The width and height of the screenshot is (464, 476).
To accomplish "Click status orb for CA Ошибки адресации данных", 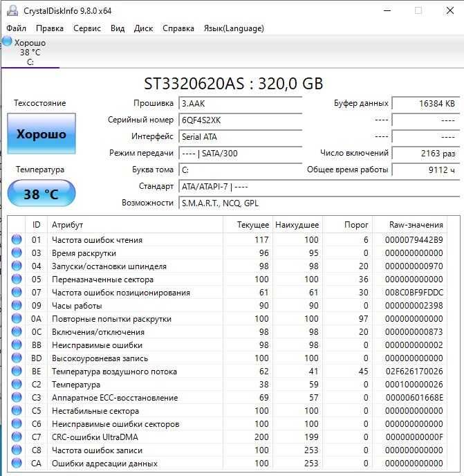I will coord(17,463).
